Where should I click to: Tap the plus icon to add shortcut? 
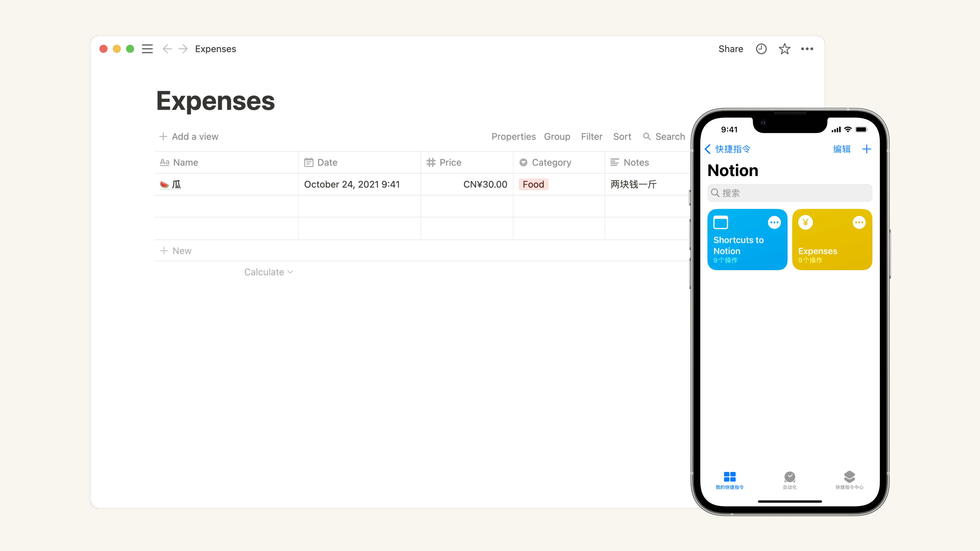coord(866,149)
